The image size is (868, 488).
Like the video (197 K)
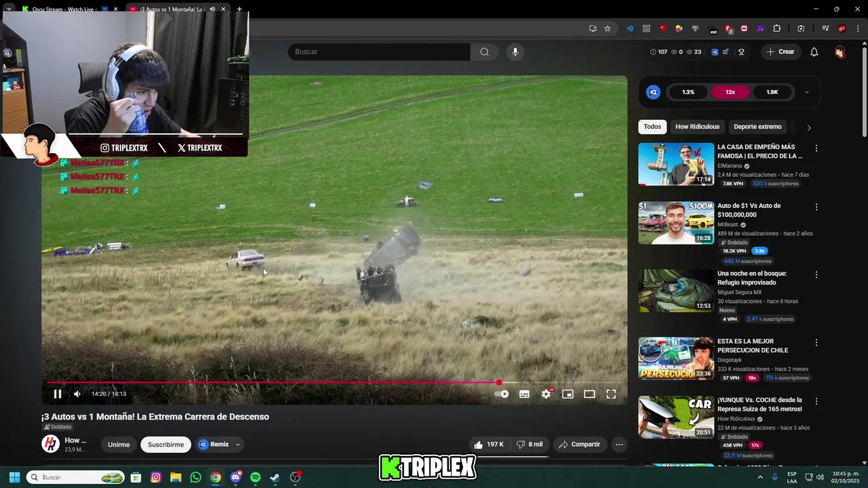point(489,445)
